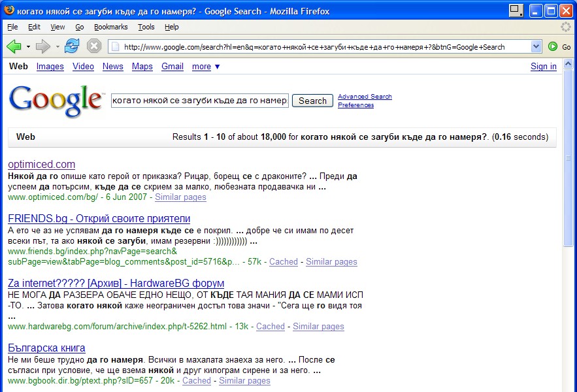Click the www.optimiced.com/bg/ green URL text
The image size is (577, 392).
[x=53, y=197]
